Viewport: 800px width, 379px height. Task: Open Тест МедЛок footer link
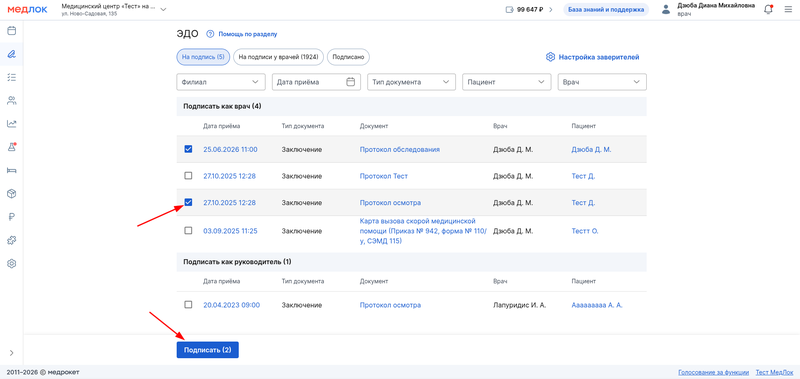(774, 372)
